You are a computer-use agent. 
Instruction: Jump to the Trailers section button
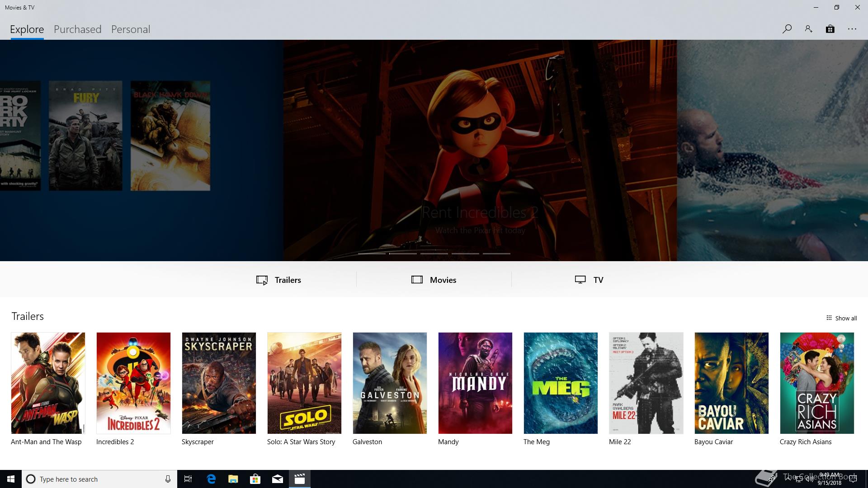click(x=278, y=280)
